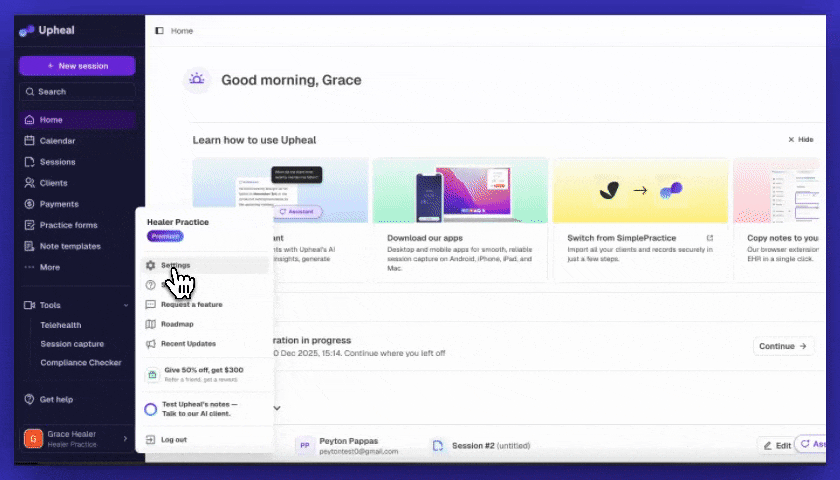Viewport: 840px width, 480px height.
Task: Expand chevron beside popup bottom
Action: [x=277, y=408]
